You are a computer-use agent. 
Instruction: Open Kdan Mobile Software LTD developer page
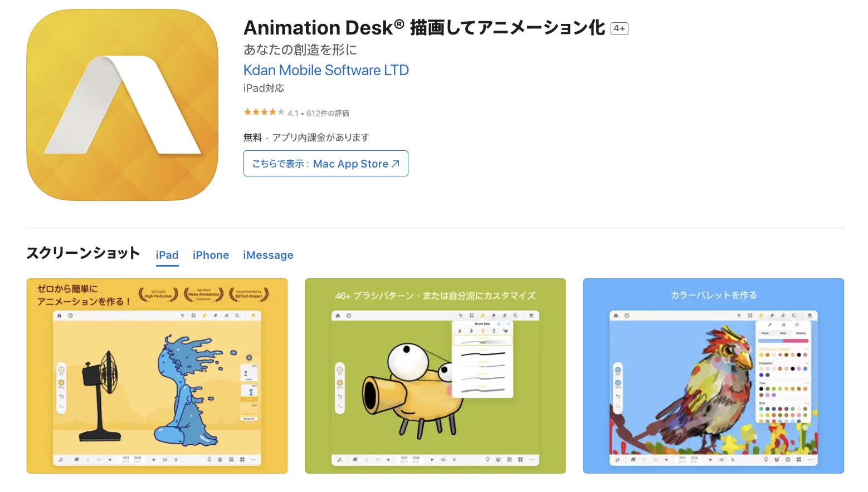tap(326, 70)
